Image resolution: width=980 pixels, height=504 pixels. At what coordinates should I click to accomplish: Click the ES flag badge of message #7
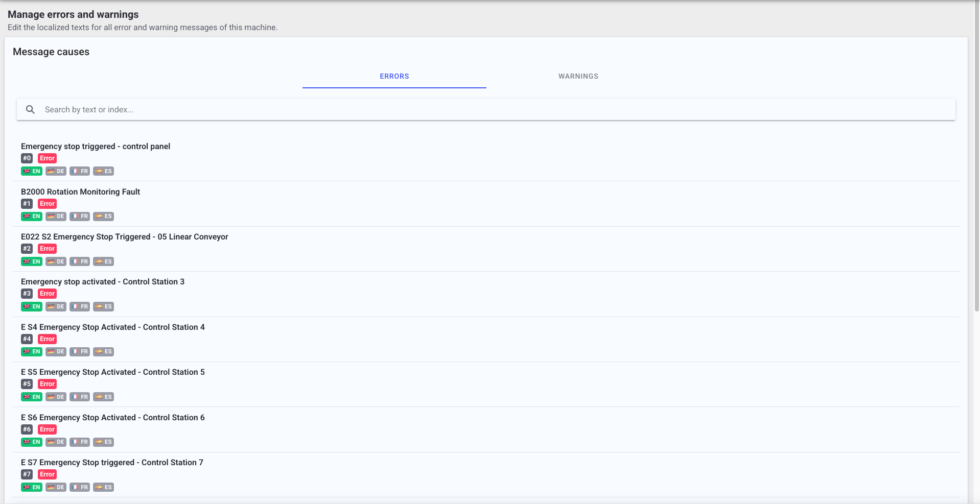tap(103, 487)
